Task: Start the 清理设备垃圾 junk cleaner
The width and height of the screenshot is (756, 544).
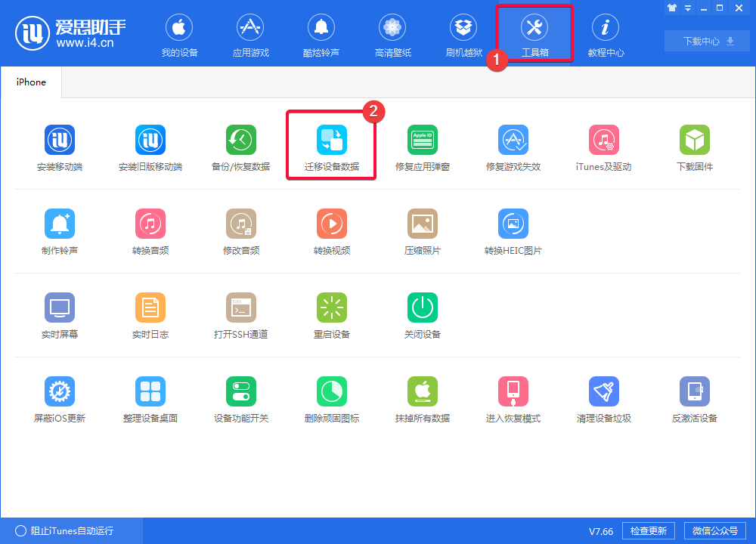Action: pyautogui.click(x=603, y=391)
